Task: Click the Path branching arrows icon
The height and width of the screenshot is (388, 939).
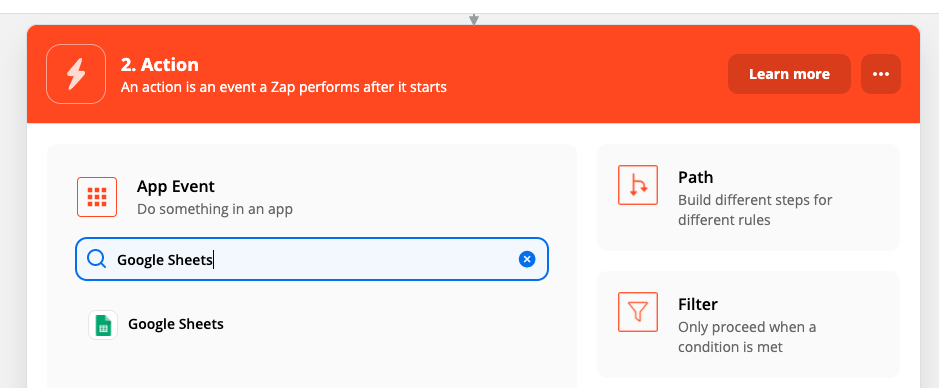Action: click(638, 185)
